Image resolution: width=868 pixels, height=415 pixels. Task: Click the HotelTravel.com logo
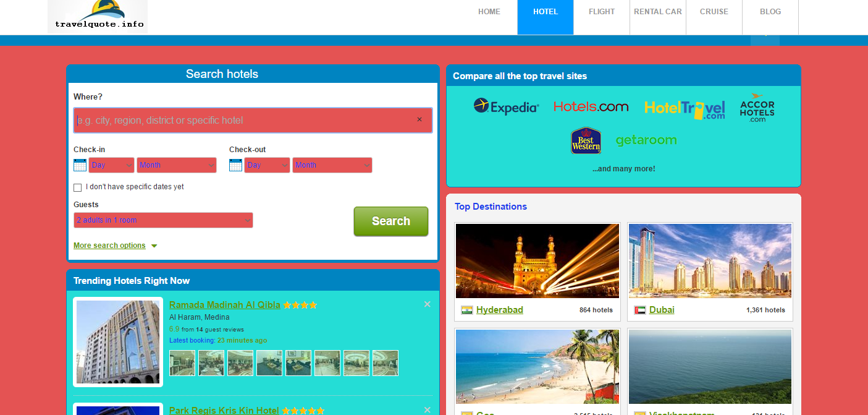pyautogui.click(x=685, y=108)
